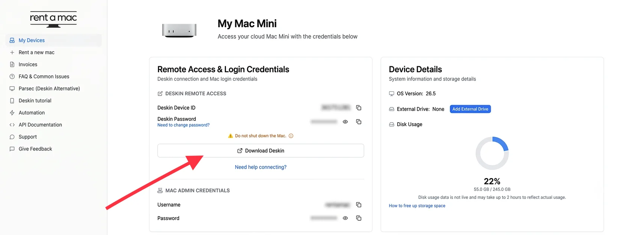Click the monitor icon beside OS Version
Image resolution: width=644 pixels, height=235 pixels.
(x=392, y=93)
